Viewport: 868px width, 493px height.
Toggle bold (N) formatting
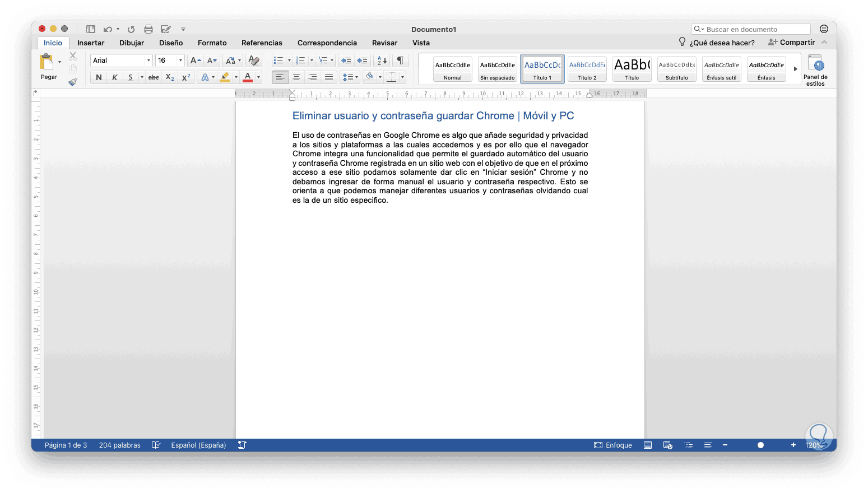(x=99, y=77)
